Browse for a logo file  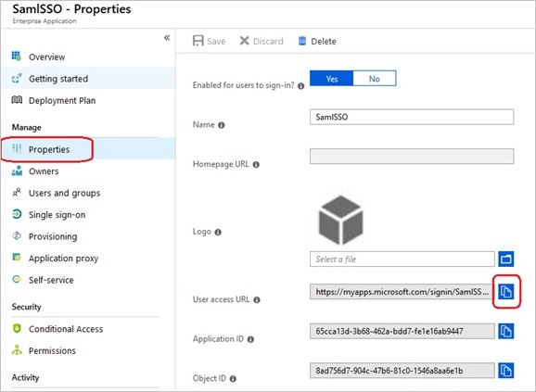click(x=506, y=259)
